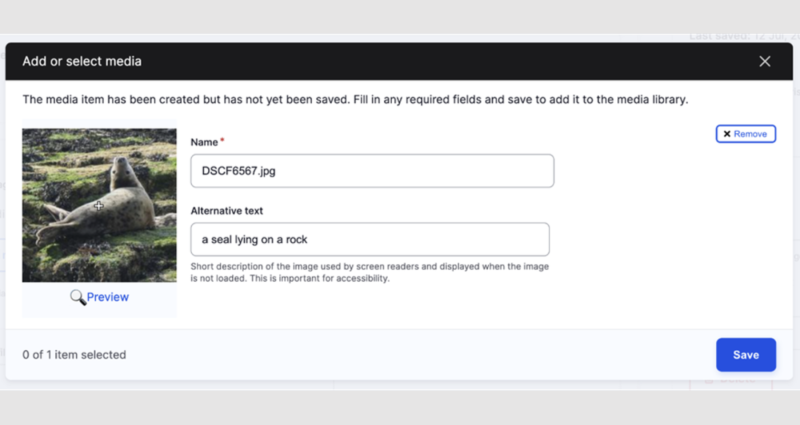
Task: Click the '0 of 1 item selected' counter
Action: (x=74, y=355)
